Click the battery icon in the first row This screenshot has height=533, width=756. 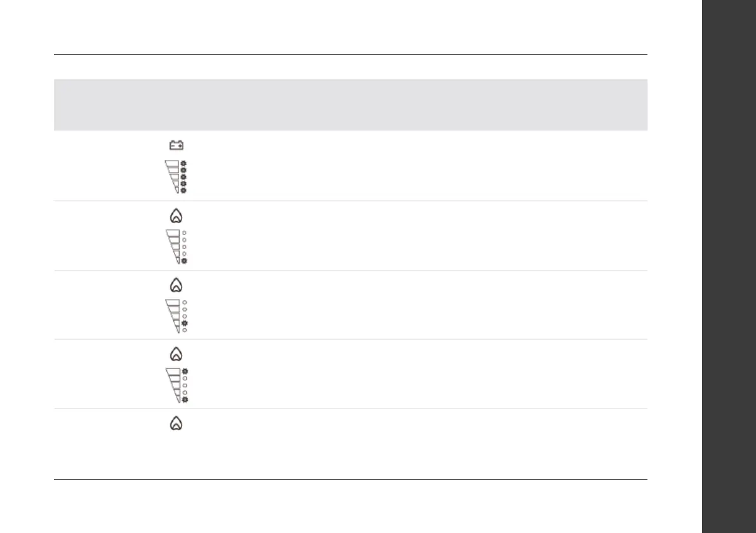(176, 145)
